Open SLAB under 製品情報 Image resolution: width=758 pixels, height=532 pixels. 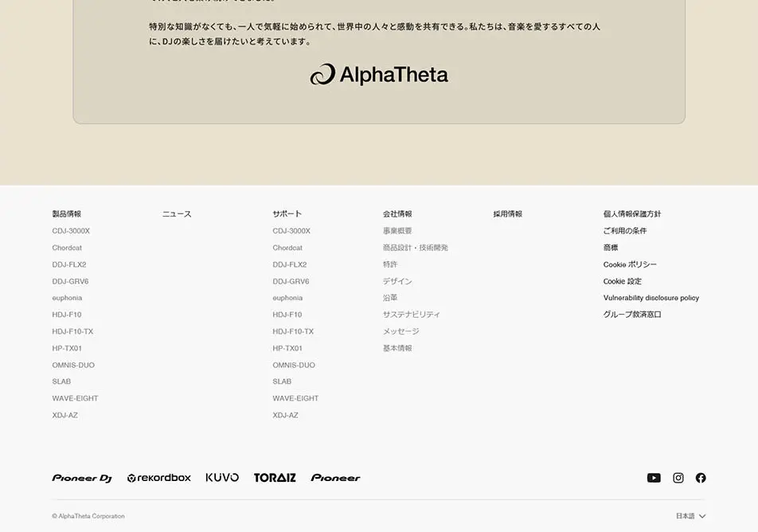click(x=61, y=381)
